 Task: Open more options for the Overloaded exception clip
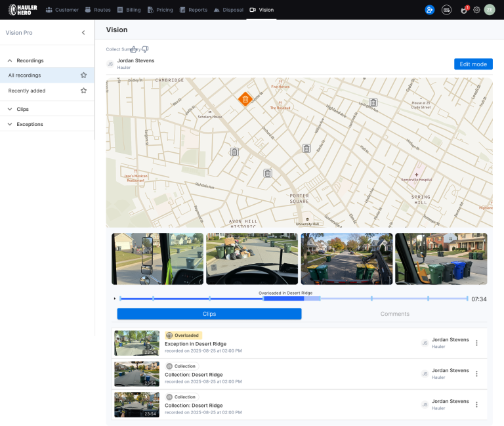[x=476, y=343]
